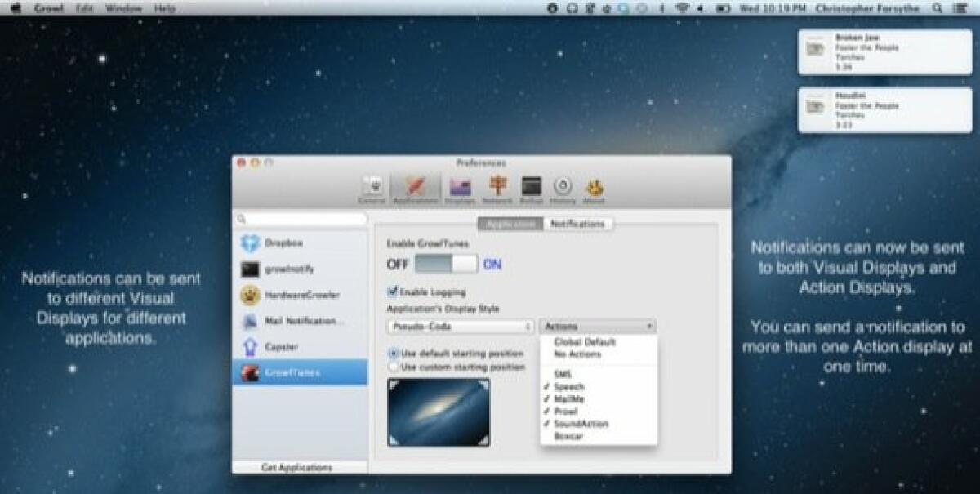Open the Growl menu in the menu bar

[x=51, y=7]
